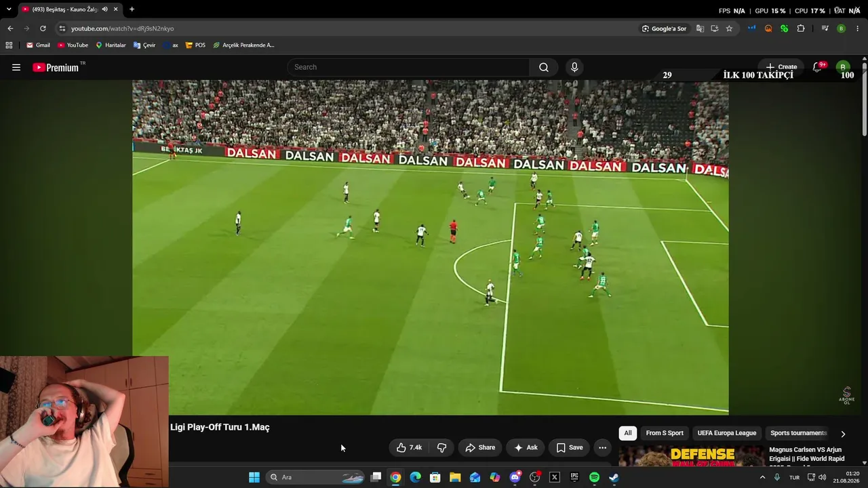The height and width of the screenshot is (488, 868).
Task: Show hidden system tray icons
Action: [762, 477]
